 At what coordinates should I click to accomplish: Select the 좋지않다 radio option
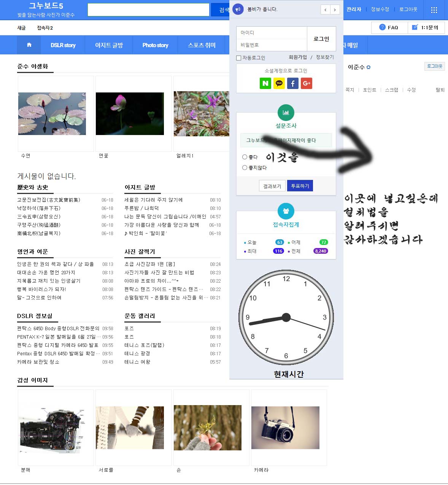[245, 167]
